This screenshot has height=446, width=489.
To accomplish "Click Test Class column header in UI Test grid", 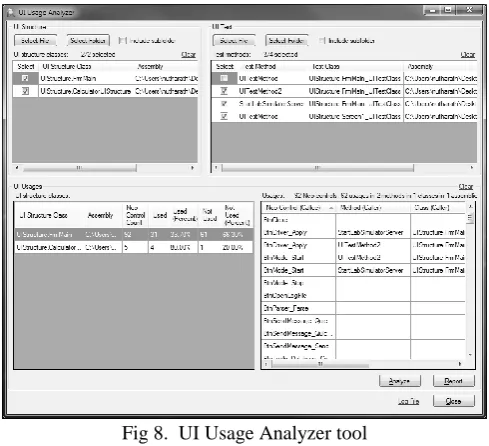I will 355,66.
